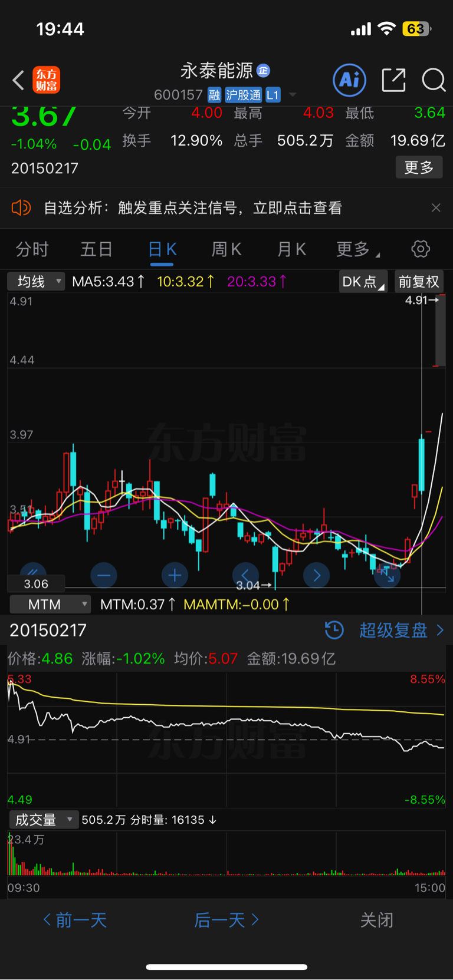
Task: Switch to the 五日 tab
Action: (97, 249)
